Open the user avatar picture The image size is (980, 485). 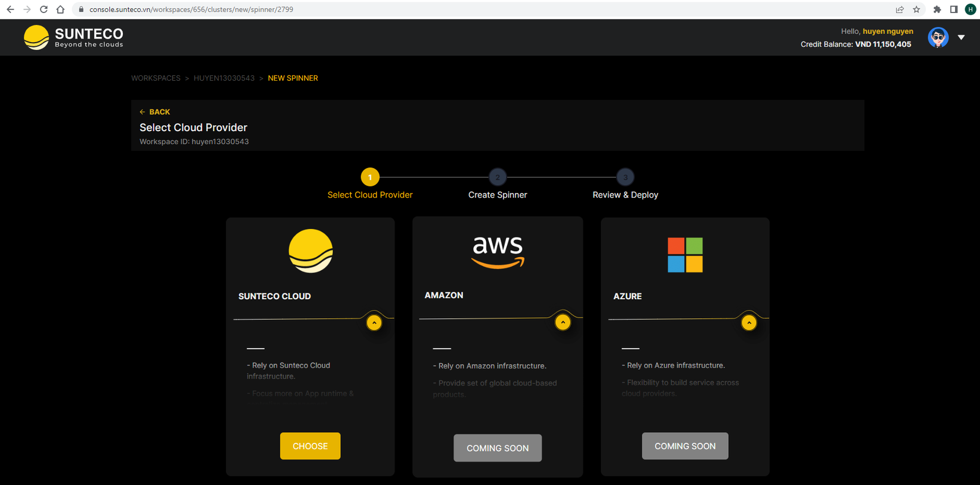(938, 37)
